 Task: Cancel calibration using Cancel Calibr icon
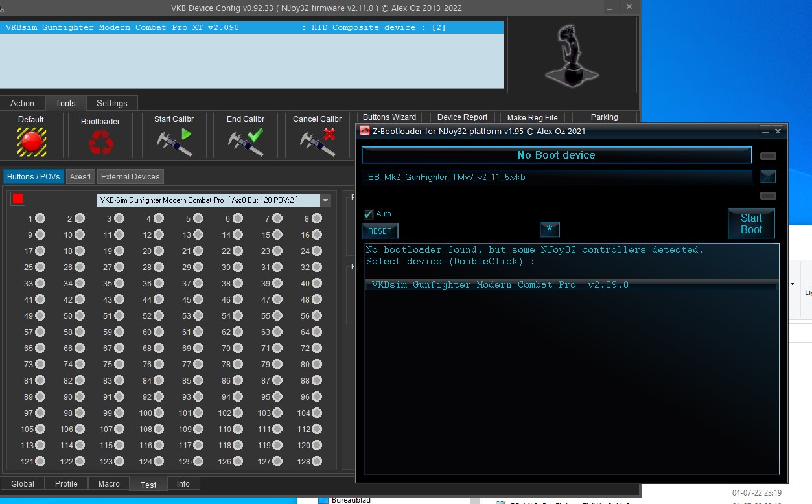click(x=318, y=142)
